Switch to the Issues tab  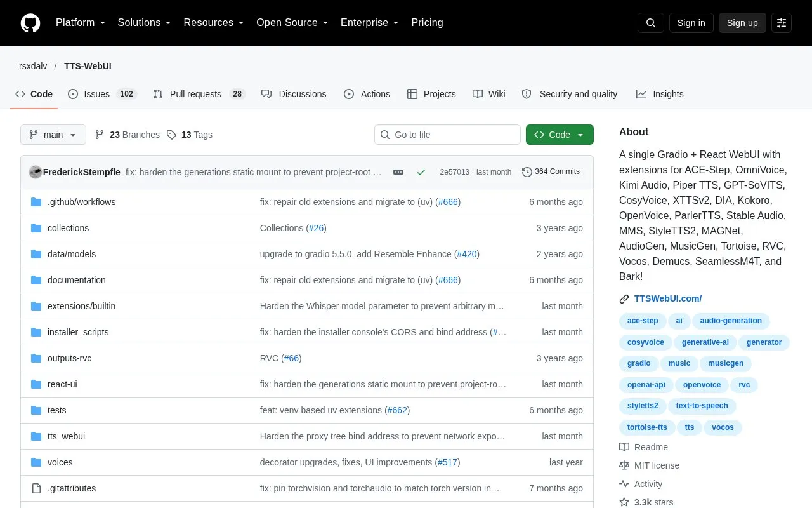[102, 94]
